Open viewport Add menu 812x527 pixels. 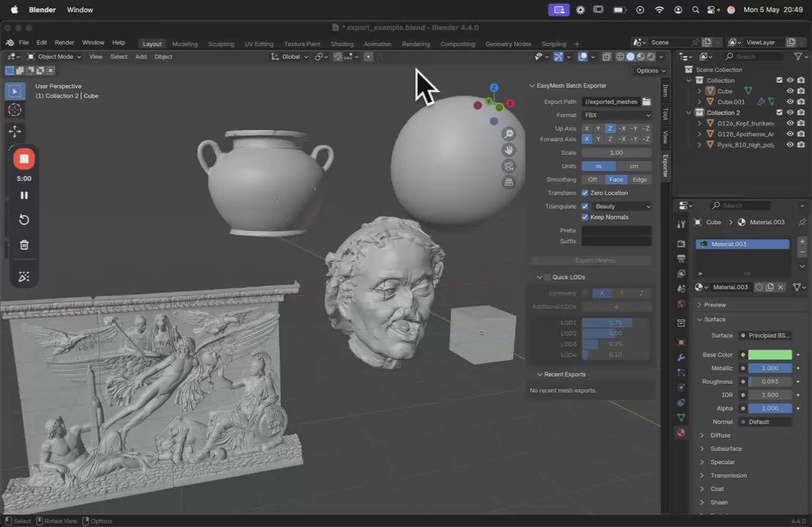tap(141, 56)
